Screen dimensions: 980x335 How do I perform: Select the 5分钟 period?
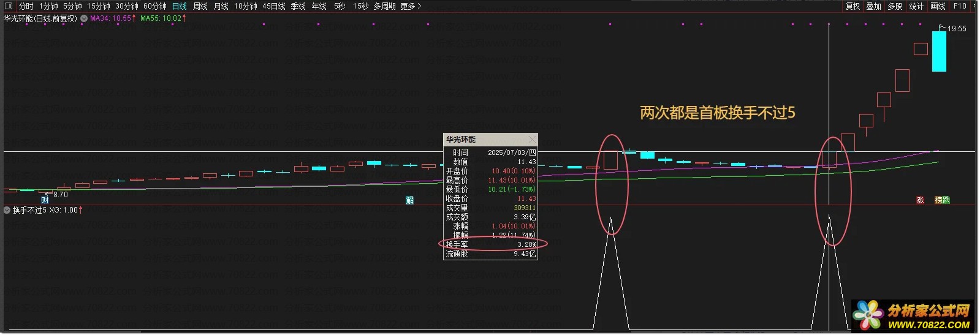coord(72,6)
